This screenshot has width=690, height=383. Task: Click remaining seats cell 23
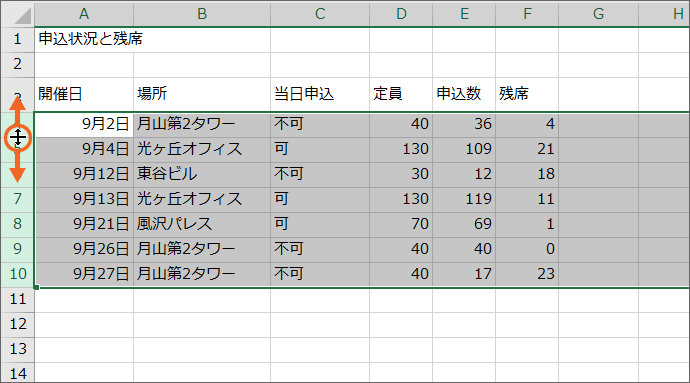pos(527,274)
